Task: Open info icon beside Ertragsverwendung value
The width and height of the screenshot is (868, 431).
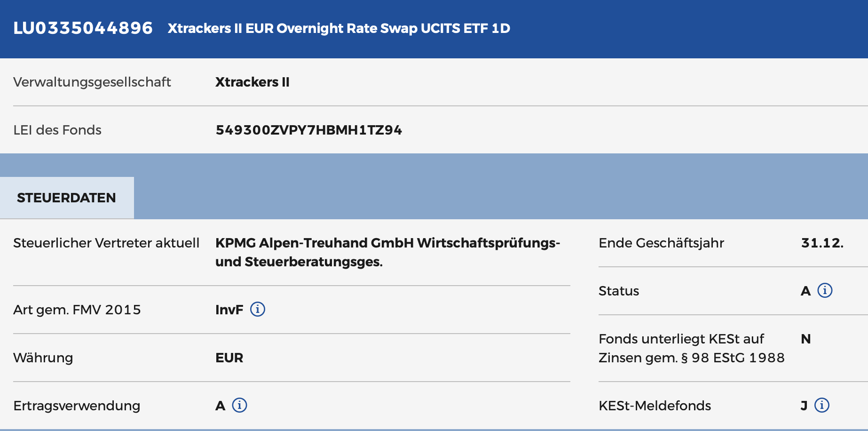Action: pyautogui.click(x=239, y=405)
